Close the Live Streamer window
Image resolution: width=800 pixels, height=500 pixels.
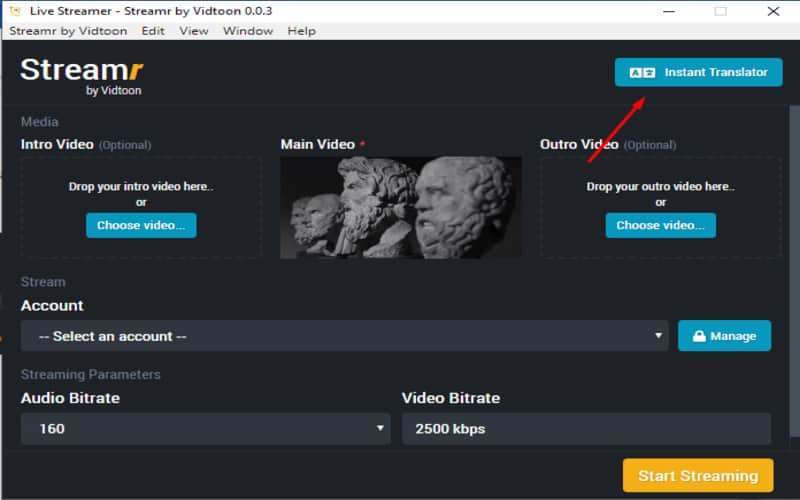773,11
